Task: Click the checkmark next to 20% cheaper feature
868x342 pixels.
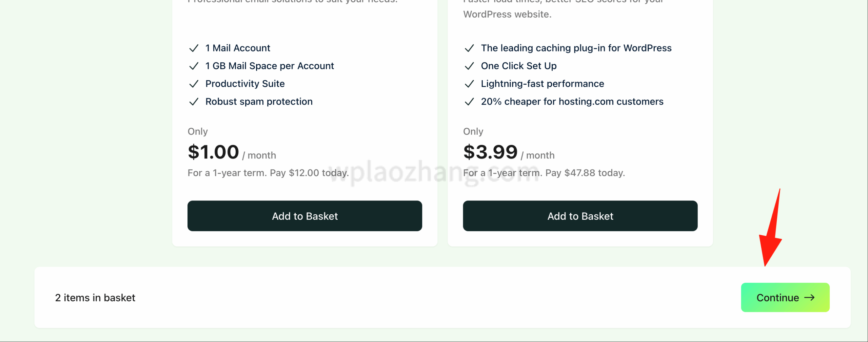Action: coord(469,102)
